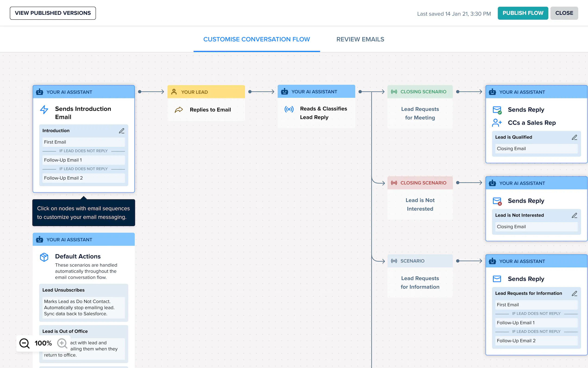Click pencil icon for Lead is Qualified
The height and width of the screenshot is (368, 588).
click(574, 137)
